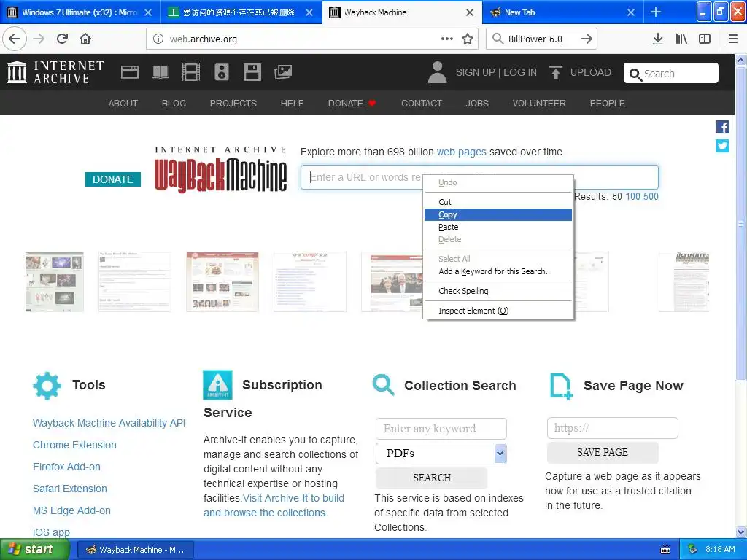Click the teal DONATE button
Image resolution: width=747 pixels, height=560 pixels.
pyautogui.click(x=113, y=179)
